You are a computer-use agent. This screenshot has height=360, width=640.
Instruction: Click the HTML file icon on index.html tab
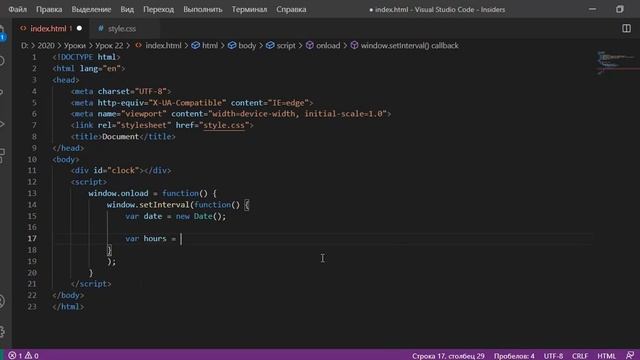coord(23,28)
